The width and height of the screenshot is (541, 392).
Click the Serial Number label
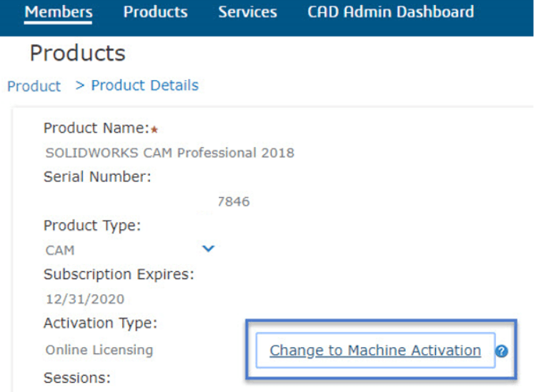point(97,177)
